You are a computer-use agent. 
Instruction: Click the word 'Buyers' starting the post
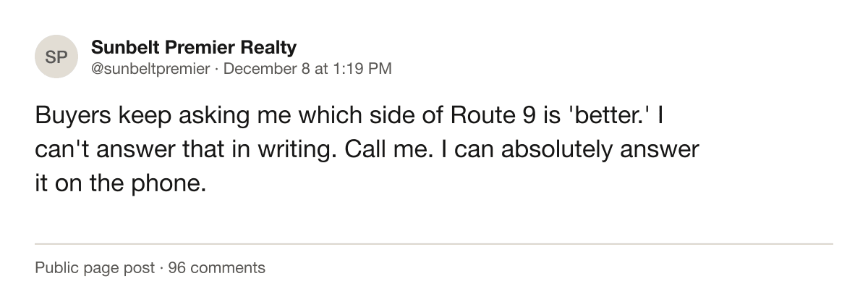(x=71, y=115)
